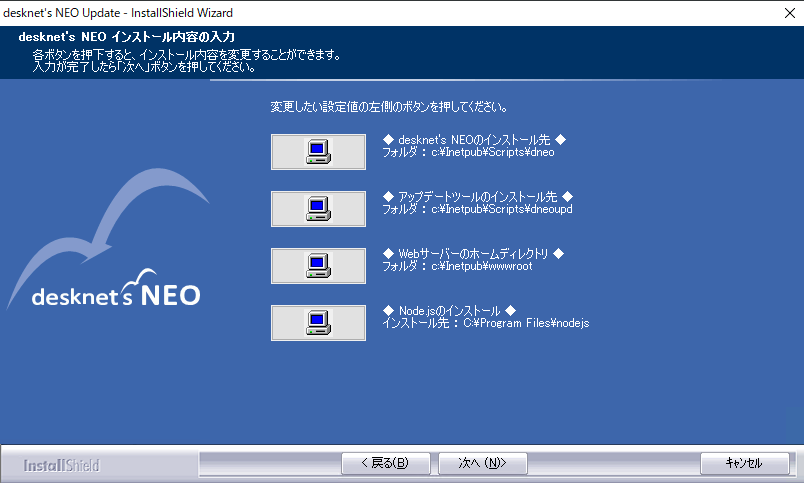This screenshot has height=483, width=804.
Task: Click folder path text c:¥Inetpub¥wwwroot
Action: pyautogui.click(x=482, y=266)
